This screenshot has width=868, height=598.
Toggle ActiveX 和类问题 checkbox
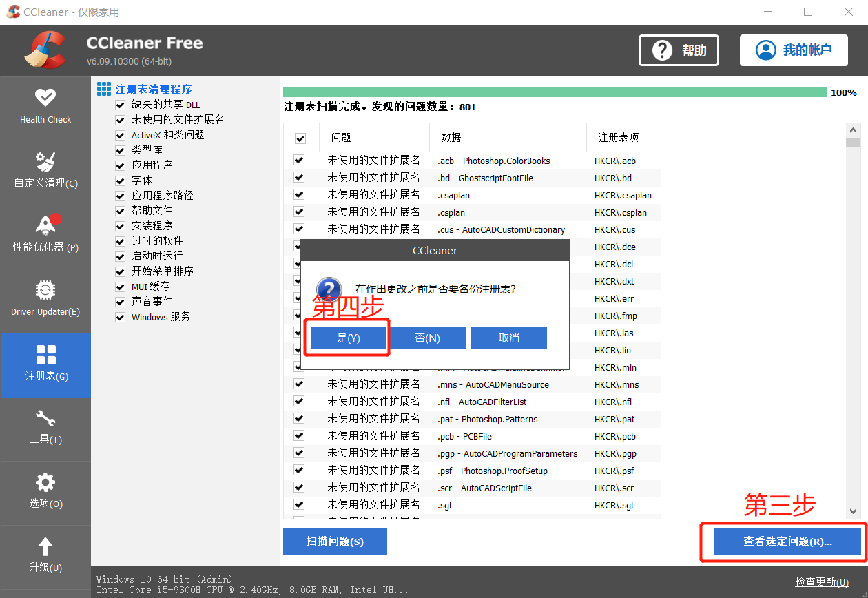coord(120,135)
